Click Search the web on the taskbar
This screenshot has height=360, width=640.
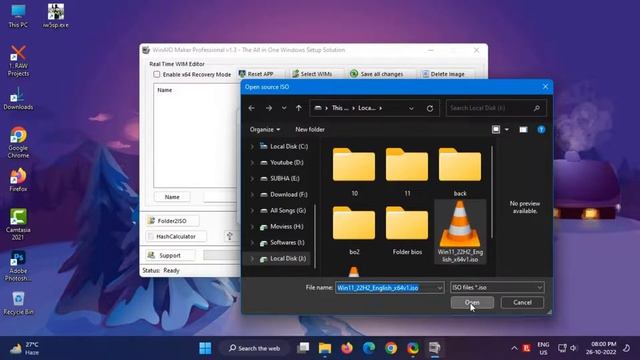(255, 348)
